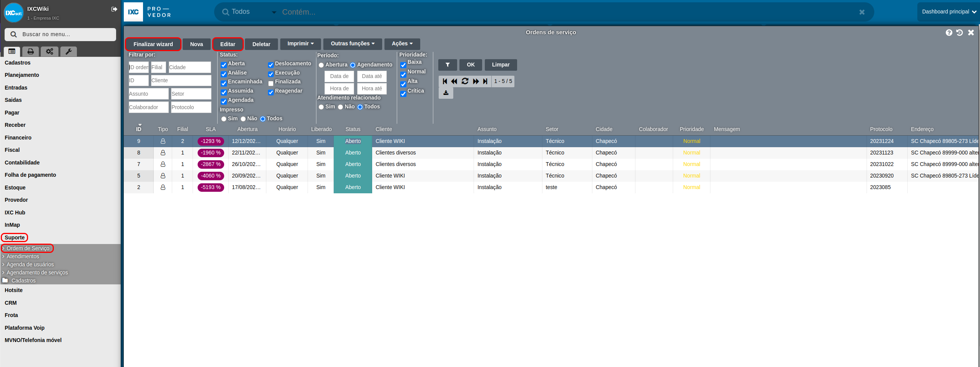
Task: Select Impresso Sim radio button
Action: pyautogui.click(x=224, y=119)
